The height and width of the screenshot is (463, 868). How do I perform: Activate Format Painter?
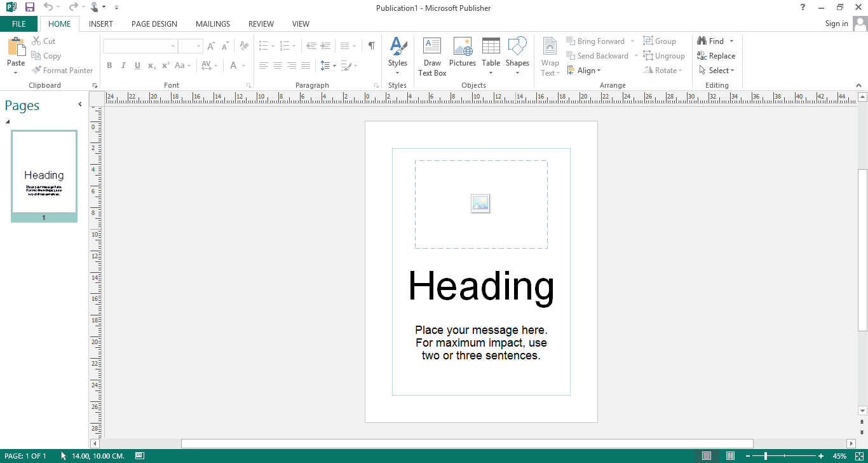tap(63, 70)
